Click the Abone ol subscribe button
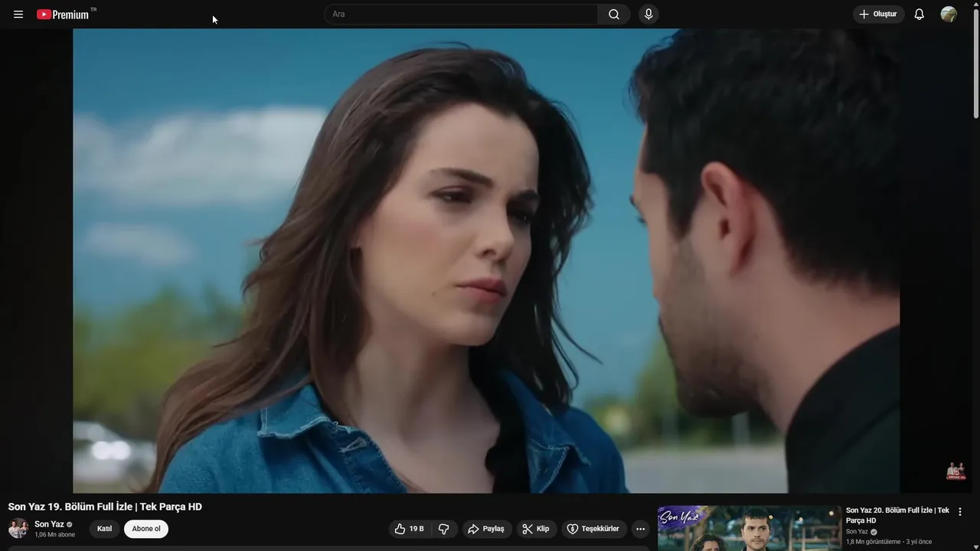 click(146, 529)
